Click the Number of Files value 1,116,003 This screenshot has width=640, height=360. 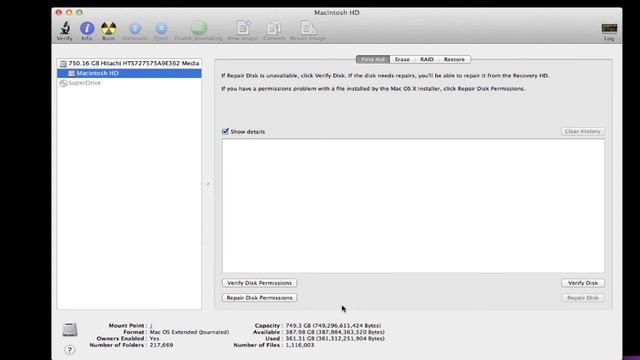point(300,345)
